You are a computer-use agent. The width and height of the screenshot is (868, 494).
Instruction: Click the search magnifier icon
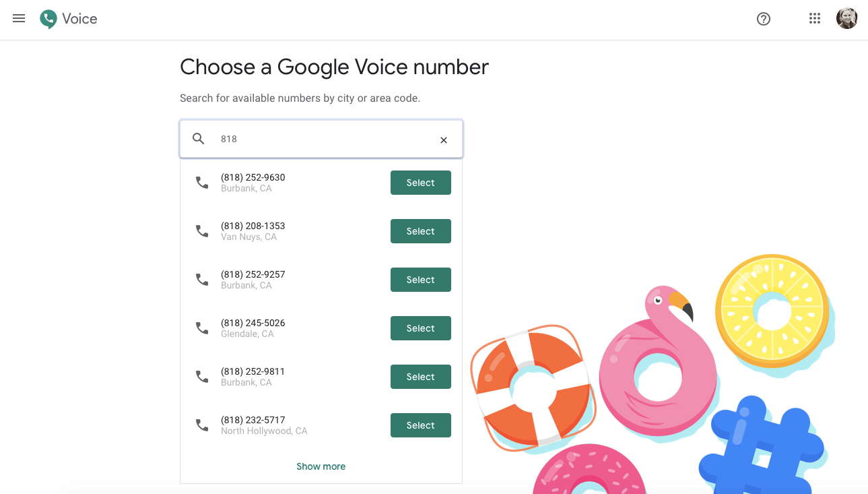198,139
